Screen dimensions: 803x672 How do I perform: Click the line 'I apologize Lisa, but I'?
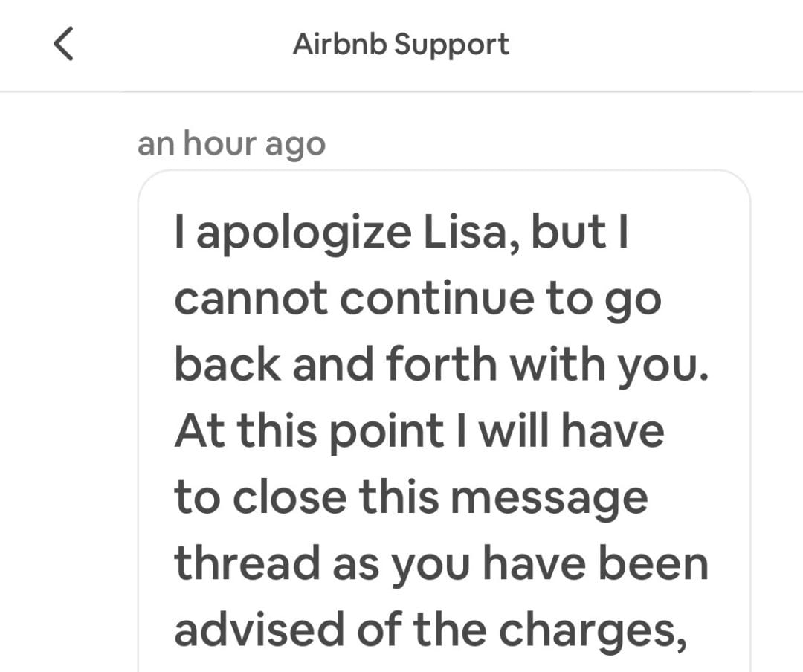(x=401, y=233)
